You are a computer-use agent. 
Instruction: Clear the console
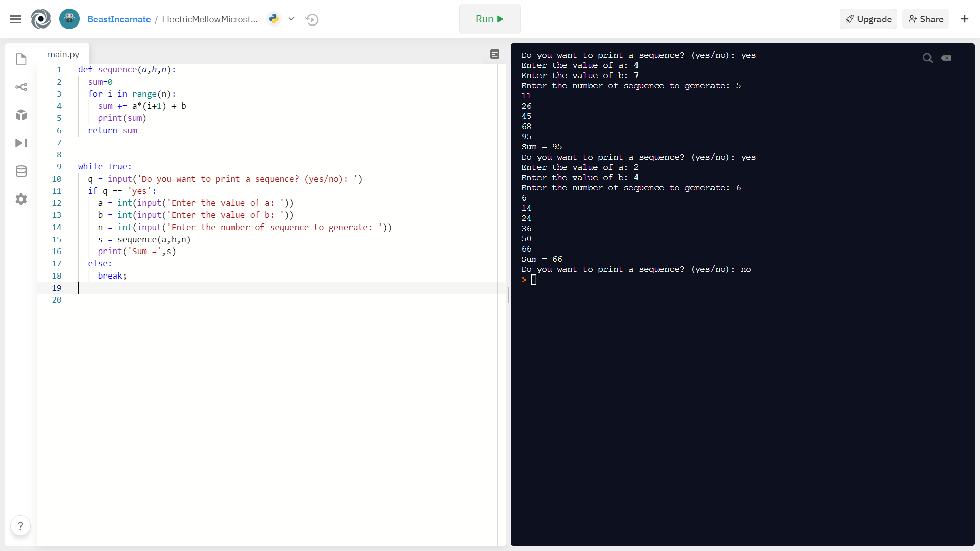[946, 58]
